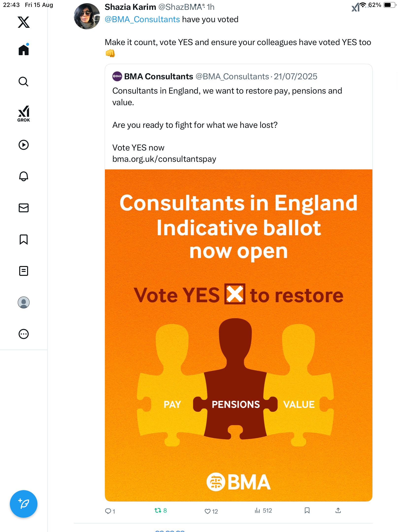Image resolution: width=399 pixels, height=532 pixels.
Task: Open the X logo home
Action: point(24,22)
